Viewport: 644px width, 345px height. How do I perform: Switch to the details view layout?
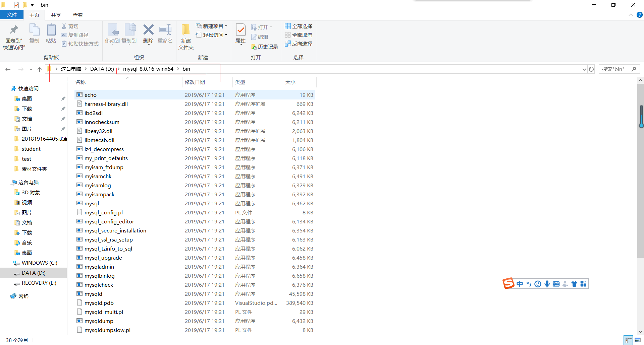coord(629,340)
